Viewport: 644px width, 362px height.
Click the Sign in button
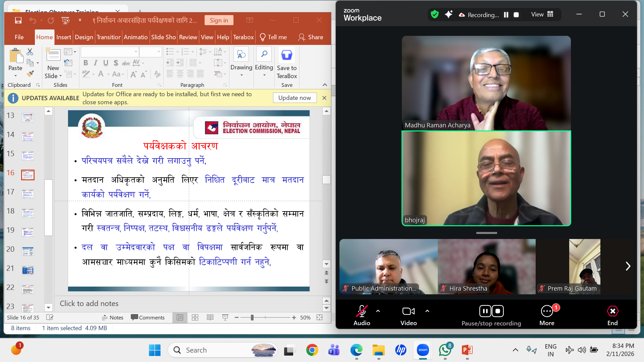tap(219, 20)
